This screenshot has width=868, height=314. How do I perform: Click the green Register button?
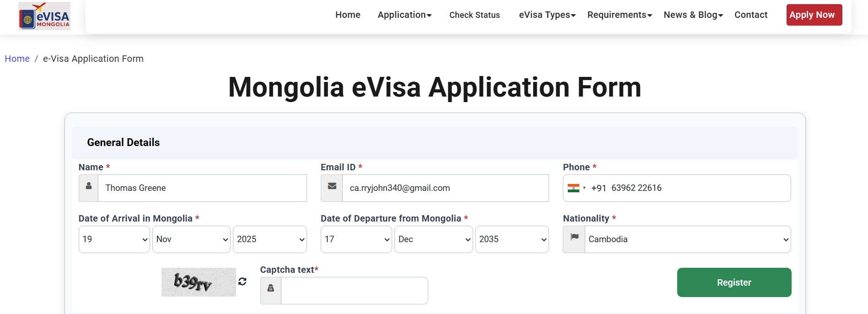tap(734, 282)
